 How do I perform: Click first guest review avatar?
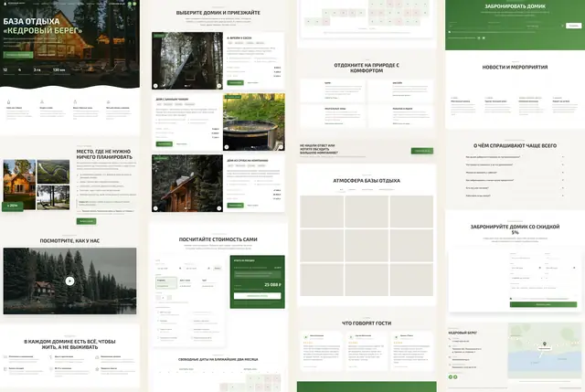coord(306,337)
